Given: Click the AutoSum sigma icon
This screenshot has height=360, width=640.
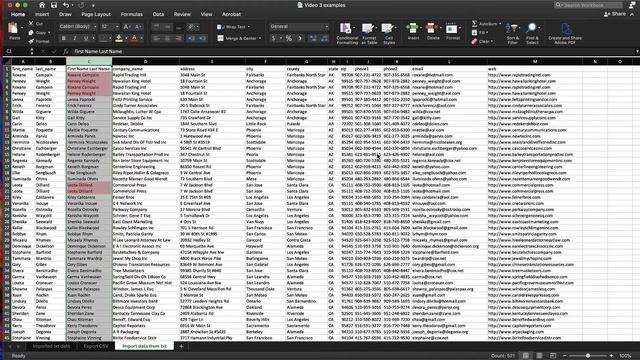Looking at the screenshot, I should (x=475, y=24).
